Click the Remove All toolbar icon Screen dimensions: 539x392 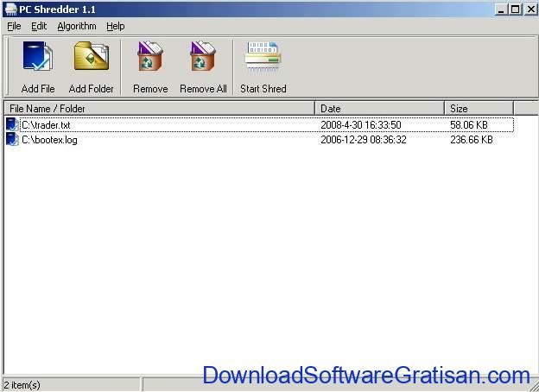coord(203,56)
